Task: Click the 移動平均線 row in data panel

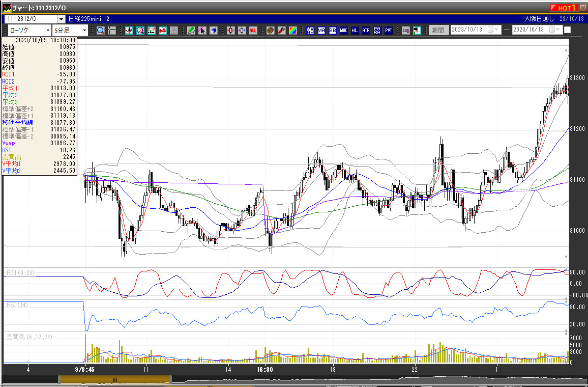Action: 39,122
